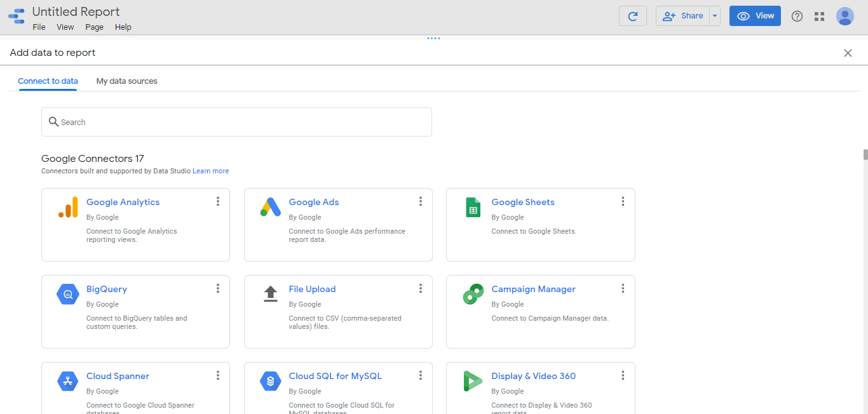Open Google Ads card three-dot menu
Image resolution: width=868 pixels, height=414 pixels.
pos(421,201)
